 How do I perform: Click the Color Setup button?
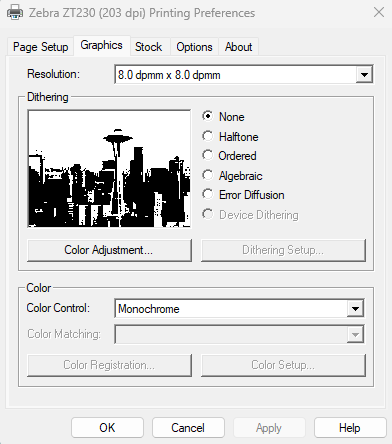point(283,365)
